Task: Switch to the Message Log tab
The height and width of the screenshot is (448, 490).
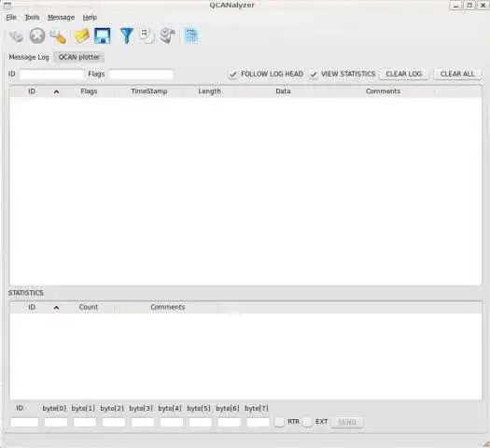Action: pyautogui.click(x=29, y=57)
